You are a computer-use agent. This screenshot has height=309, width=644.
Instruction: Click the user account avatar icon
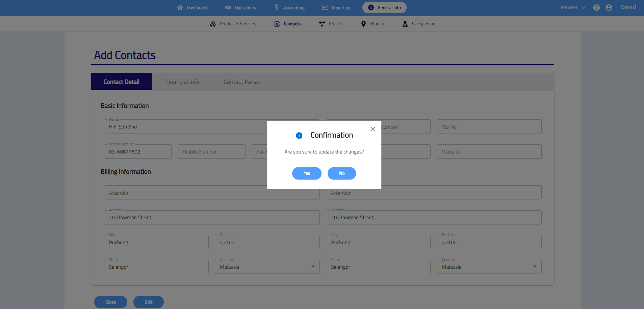609,7
